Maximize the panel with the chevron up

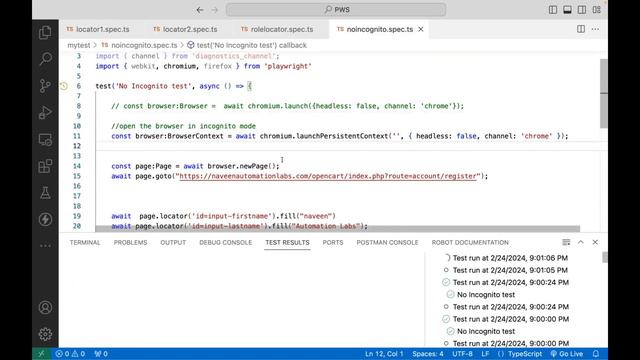[581, 242]
